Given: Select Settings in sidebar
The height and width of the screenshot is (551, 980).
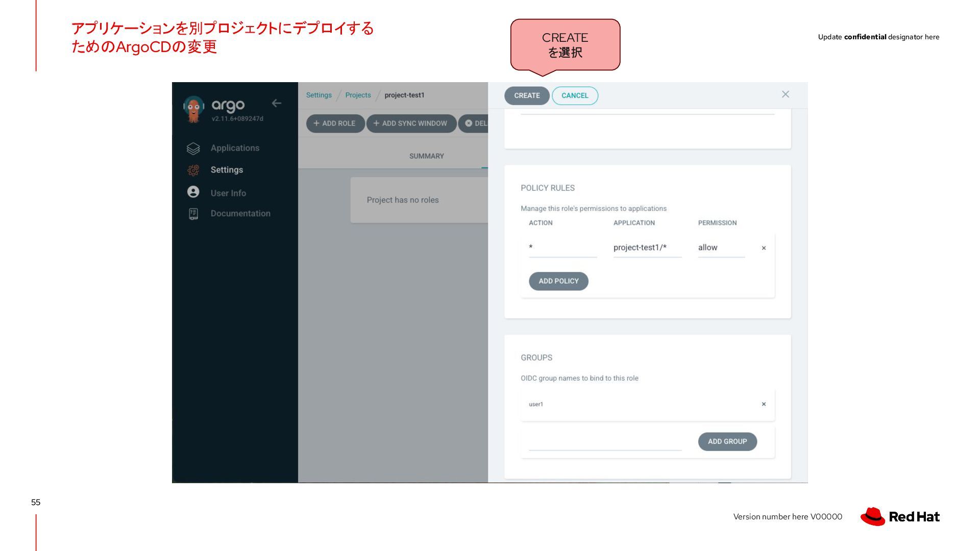Looking at the screenshot, I should coord(227,170).
